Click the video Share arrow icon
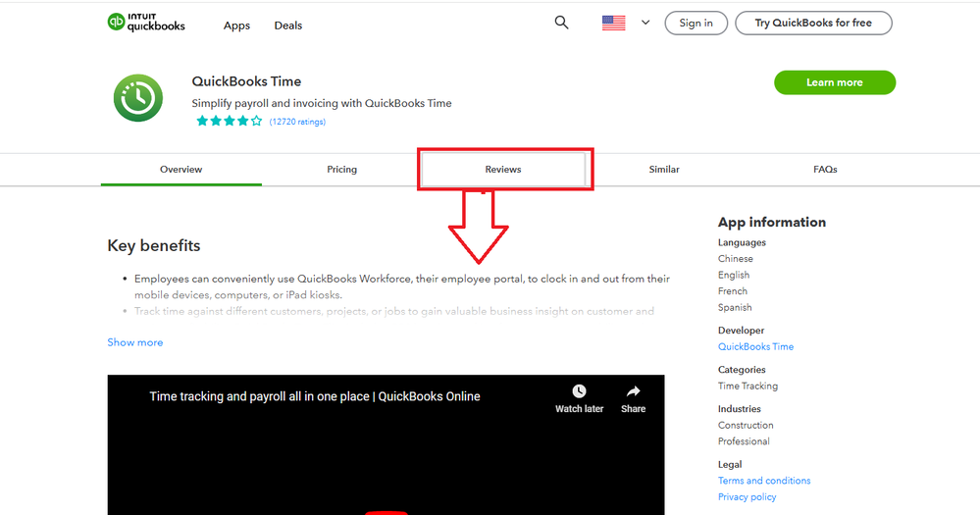 tap(633, 391)
